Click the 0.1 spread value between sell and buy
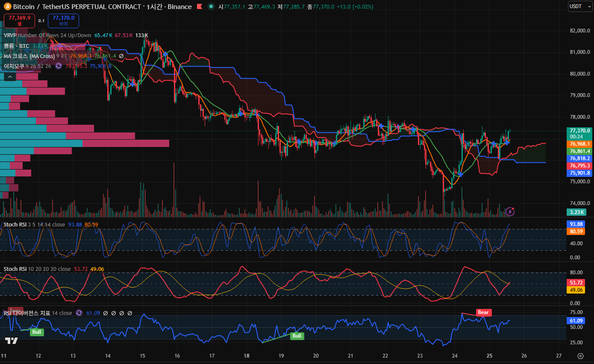Screen dimensions: 594x364 click(x=41, y=21)
